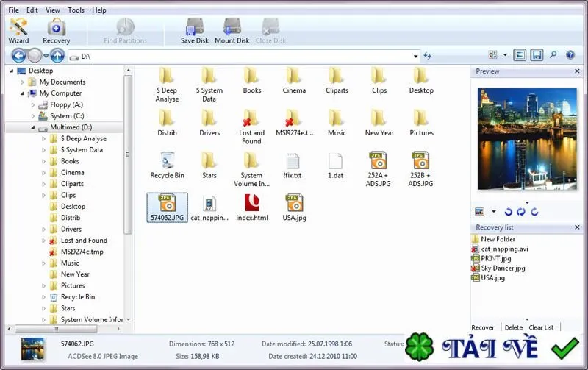Select the USA.jpg file thumbnail

pyautogui.click(x=295, y=207)
